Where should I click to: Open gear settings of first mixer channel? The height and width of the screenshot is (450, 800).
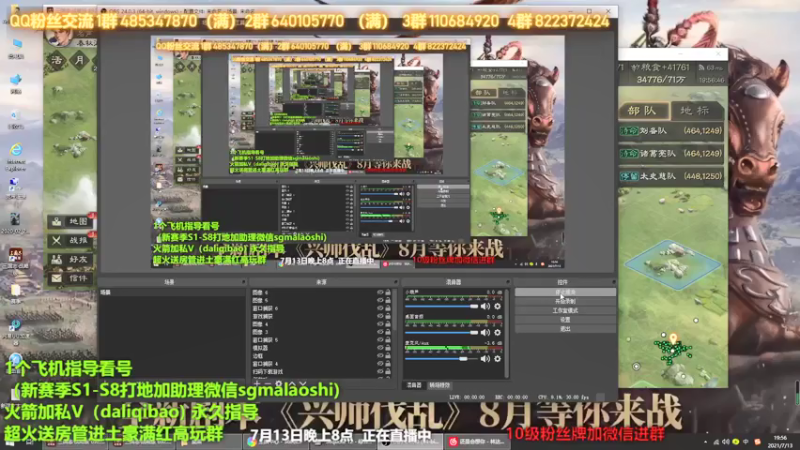point(497,306)
